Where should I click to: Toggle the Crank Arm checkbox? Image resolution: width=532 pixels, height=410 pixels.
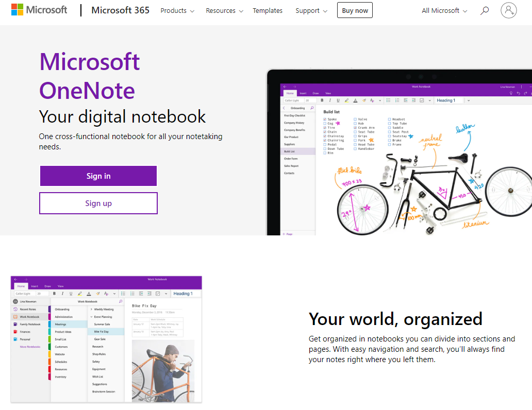(355, 128)
